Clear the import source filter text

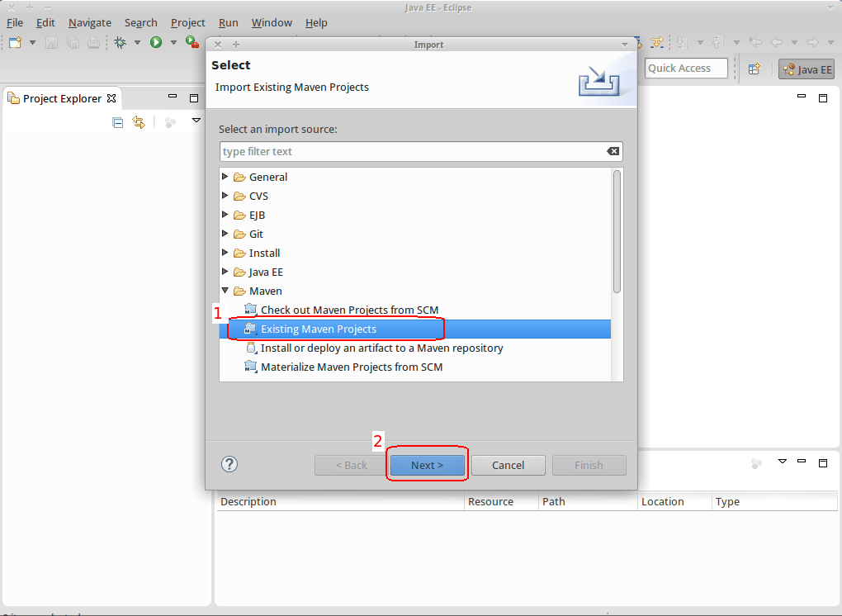pos(613,151)
